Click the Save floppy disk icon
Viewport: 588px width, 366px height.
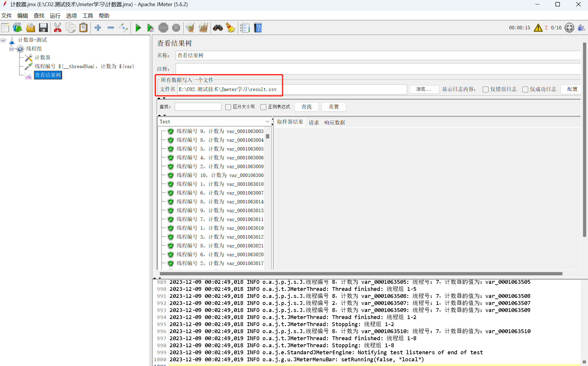click(x=43, y=28)
